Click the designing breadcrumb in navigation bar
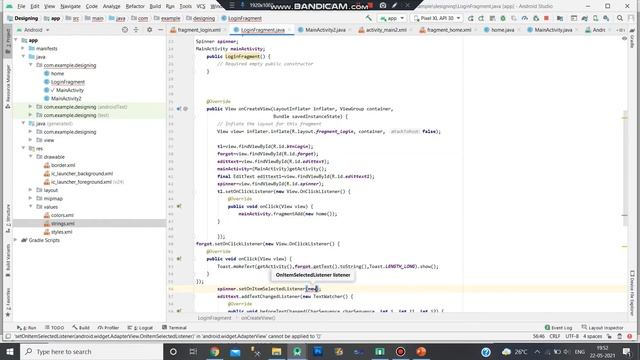Image resolution: width=640 pixels, height=360 pixels. (x=200, y=18)
